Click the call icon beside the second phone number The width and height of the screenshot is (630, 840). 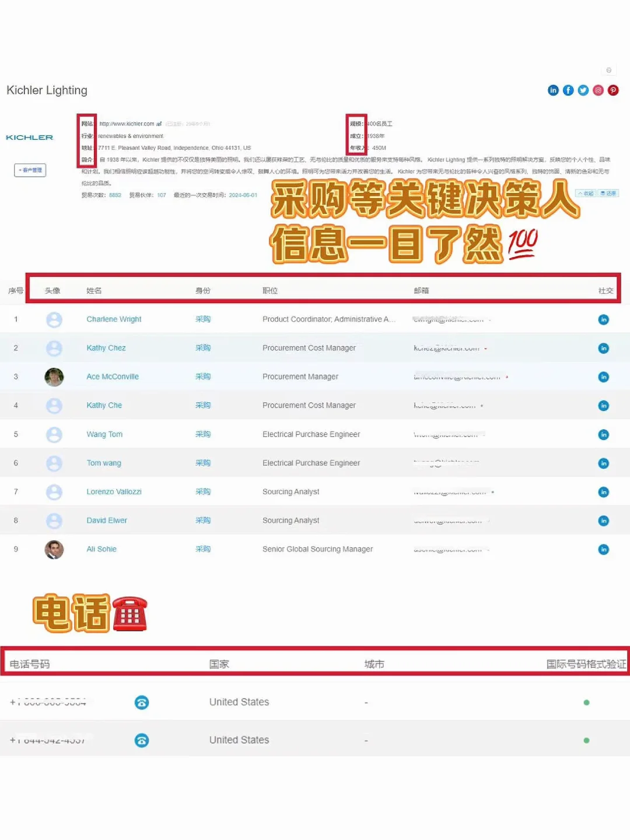[142, 740]
